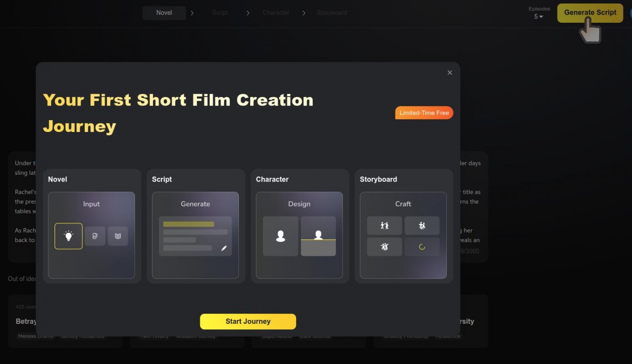Click Start Journey button
This screenshot has width=632, height=364.
point(248,321)
